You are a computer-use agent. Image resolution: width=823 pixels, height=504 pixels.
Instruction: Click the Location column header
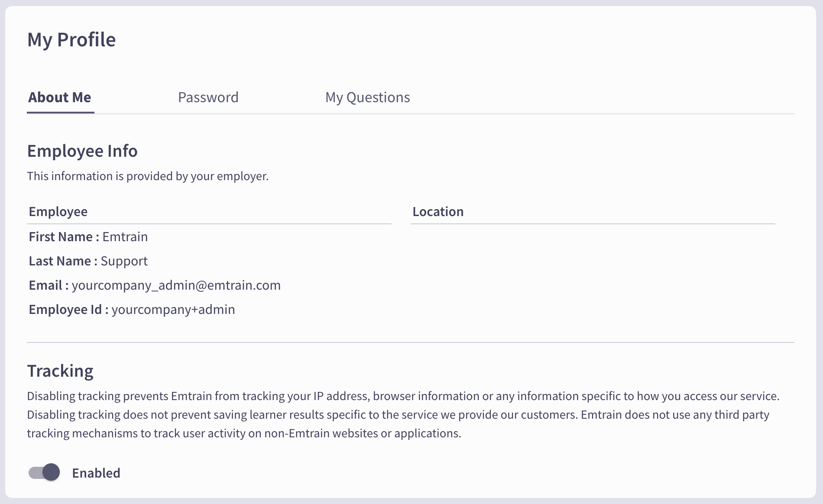(x=438, y=212)
